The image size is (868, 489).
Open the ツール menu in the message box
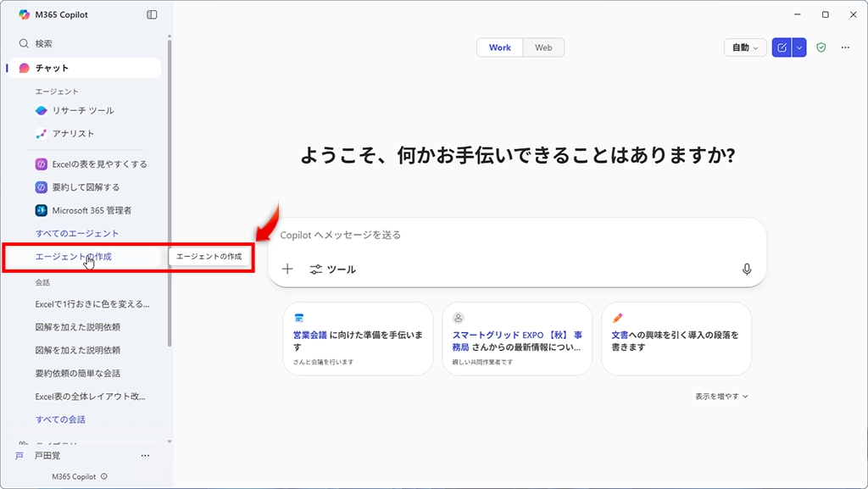(x=333, y=269)
